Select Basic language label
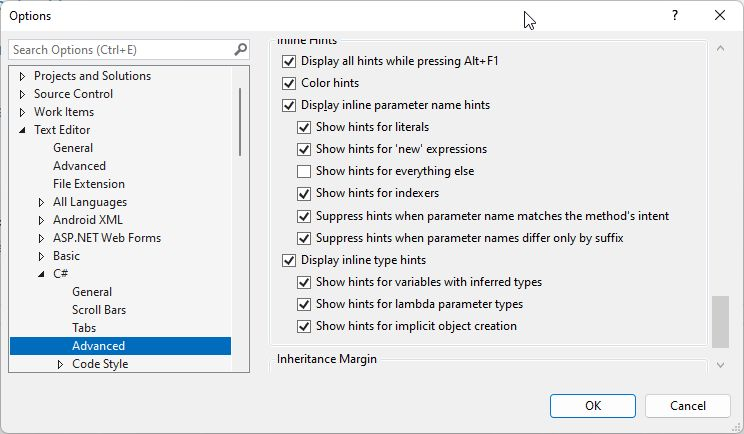The width and height of the screenshot is (744, 434). [66, 256]
